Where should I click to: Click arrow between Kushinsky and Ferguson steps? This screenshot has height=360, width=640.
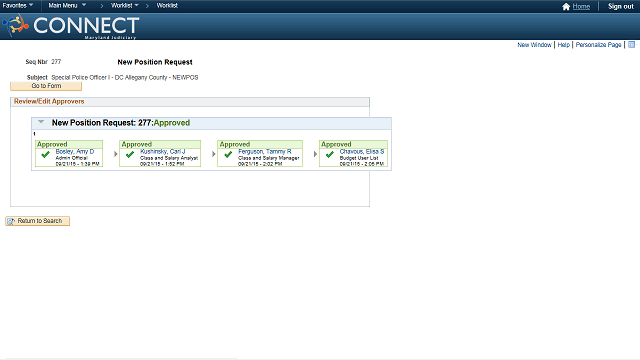(x=213, y=154)
